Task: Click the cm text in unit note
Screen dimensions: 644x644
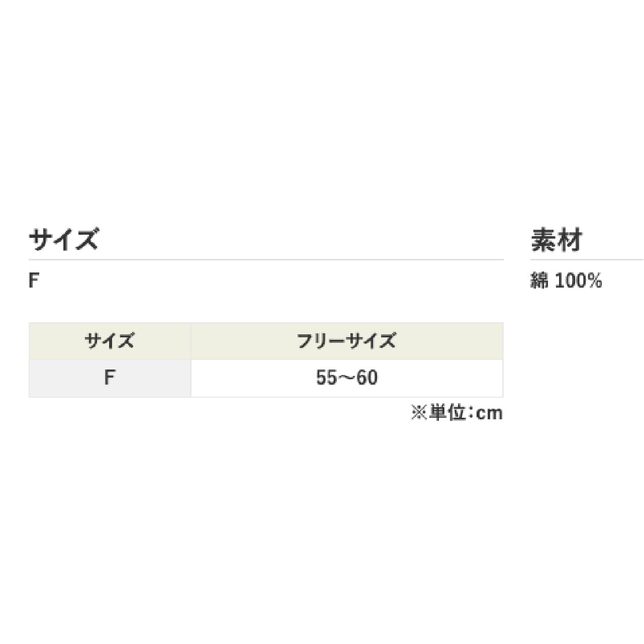Action: point(489,414)
